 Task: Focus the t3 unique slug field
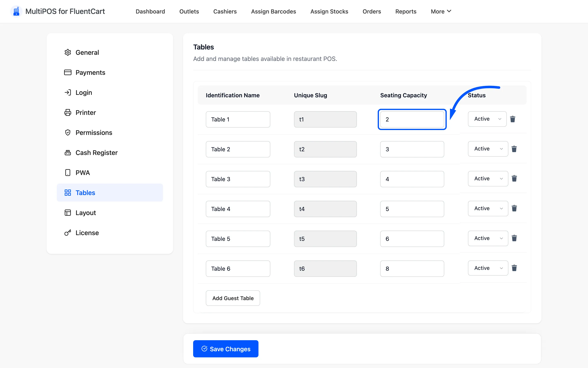(325, 179)
